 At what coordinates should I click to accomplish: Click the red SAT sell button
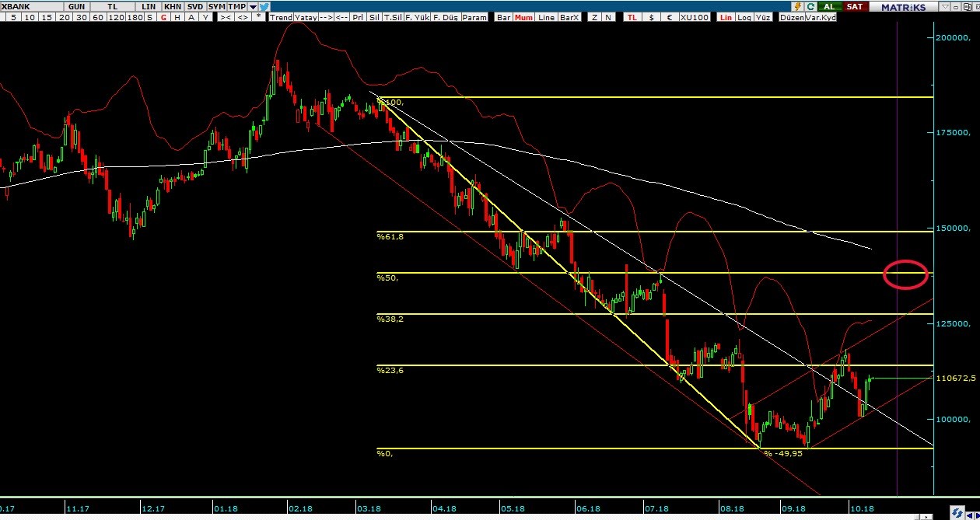click(x=854, y=6)
